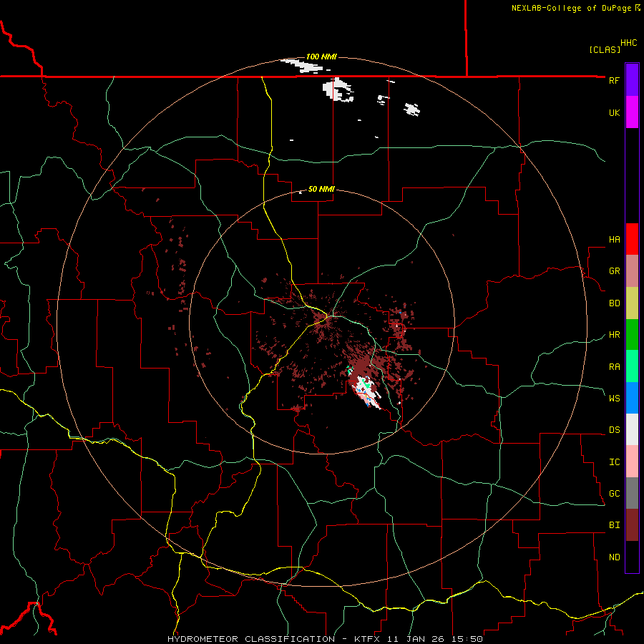
Task: Click the NEXLAB-College of DuPage credit text
Action: coord(571,8)
